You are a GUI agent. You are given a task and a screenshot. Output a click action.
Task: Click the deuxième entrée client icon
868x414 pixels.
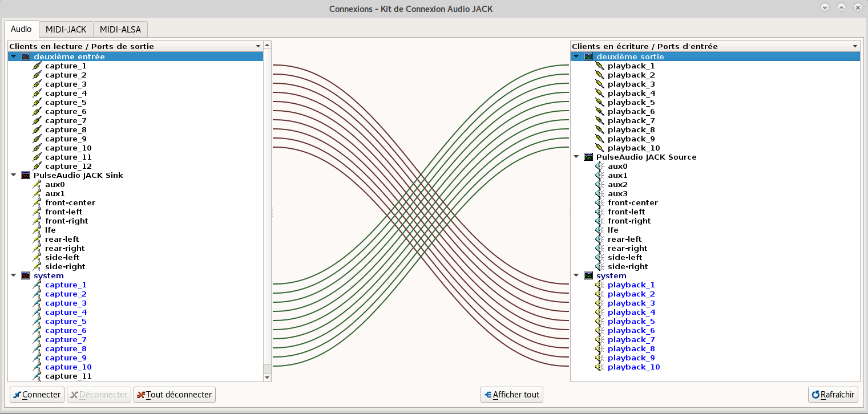pos(26,56)
